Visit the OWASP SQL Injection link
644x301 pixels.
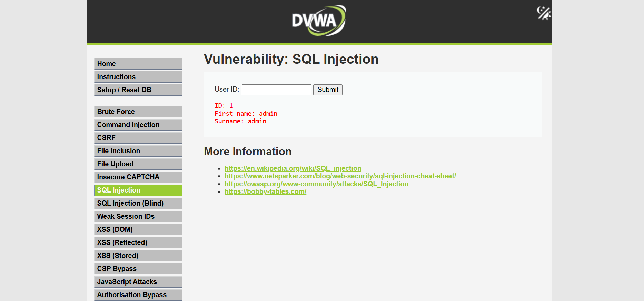(x=316, y=184)
